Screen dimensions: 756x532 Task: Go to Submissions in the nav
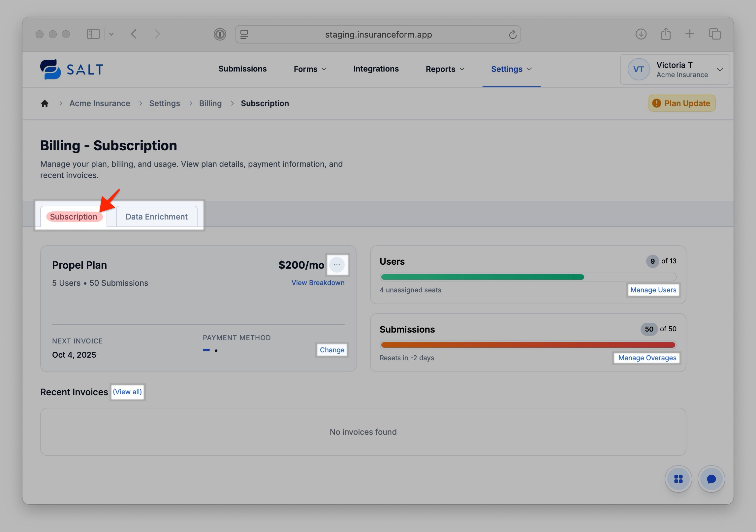point(242,69)
